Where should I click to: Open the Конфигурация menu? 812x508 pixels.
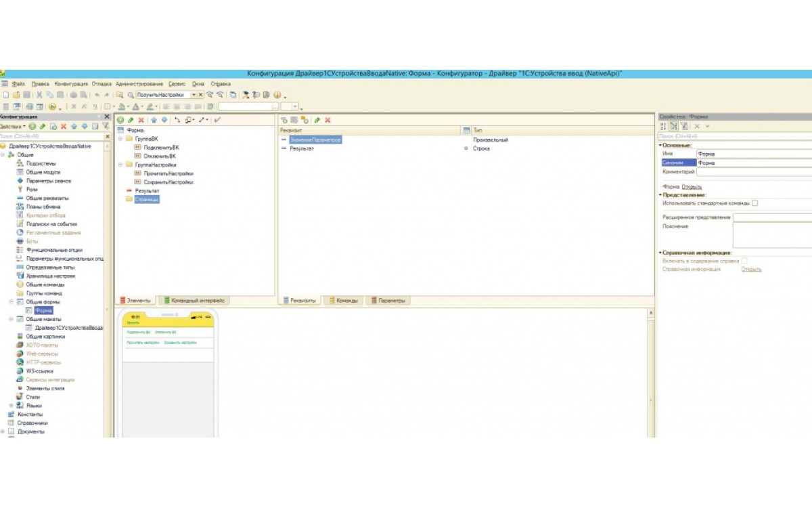point(71,84)
